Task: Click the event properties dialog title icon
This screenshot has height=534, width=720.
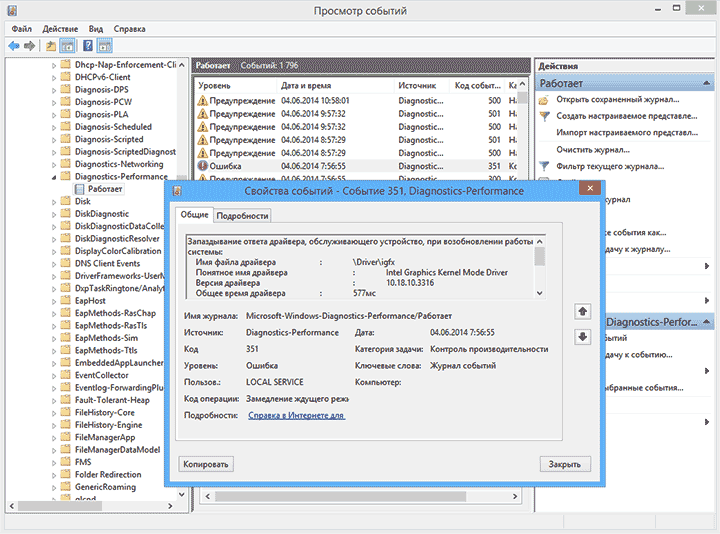Action: (177, 191)
